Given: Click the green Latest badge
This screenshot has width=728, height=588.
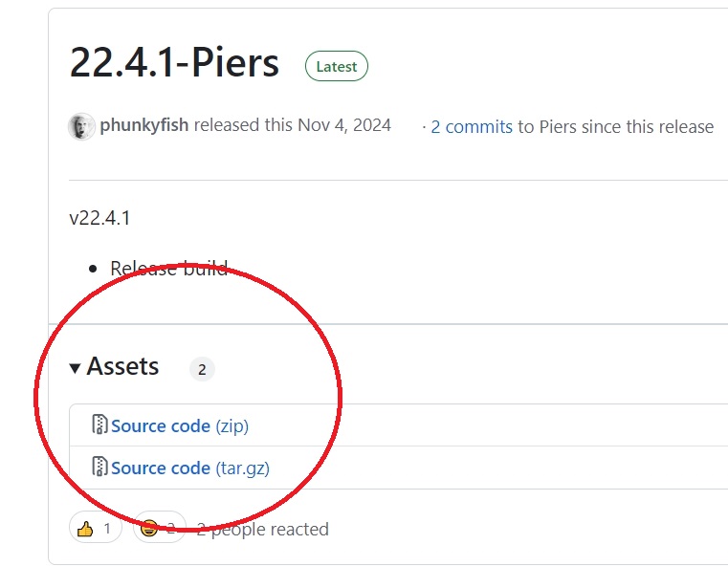Looking at the screenshot, I should click(336, 67).
